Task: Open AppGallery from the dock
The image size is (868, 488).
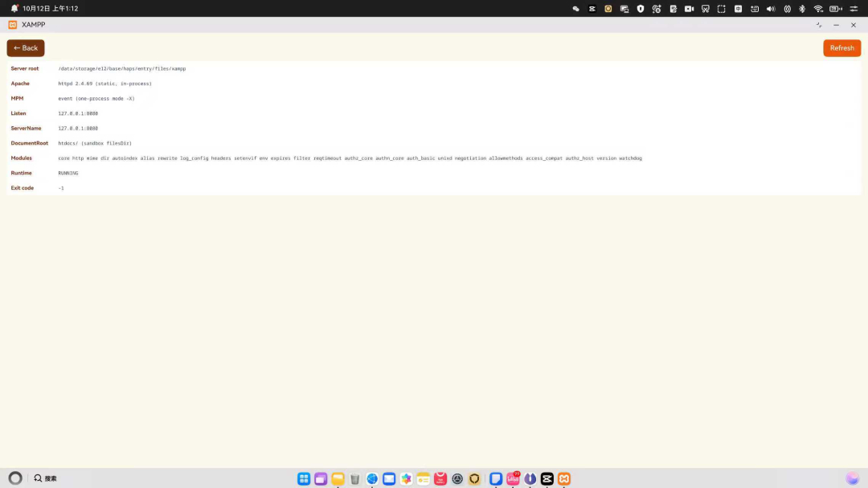Action: pos(440,478)
